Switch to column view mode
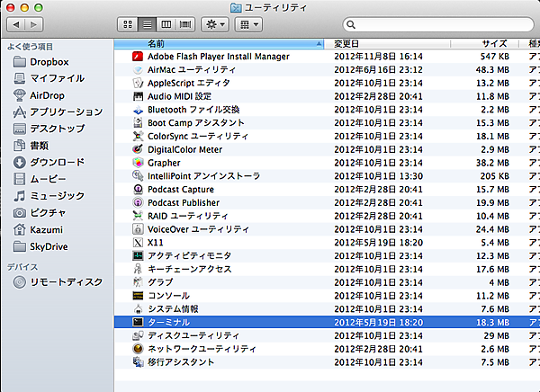The width and height of the screenshot is (540, 392). point(166,22)
